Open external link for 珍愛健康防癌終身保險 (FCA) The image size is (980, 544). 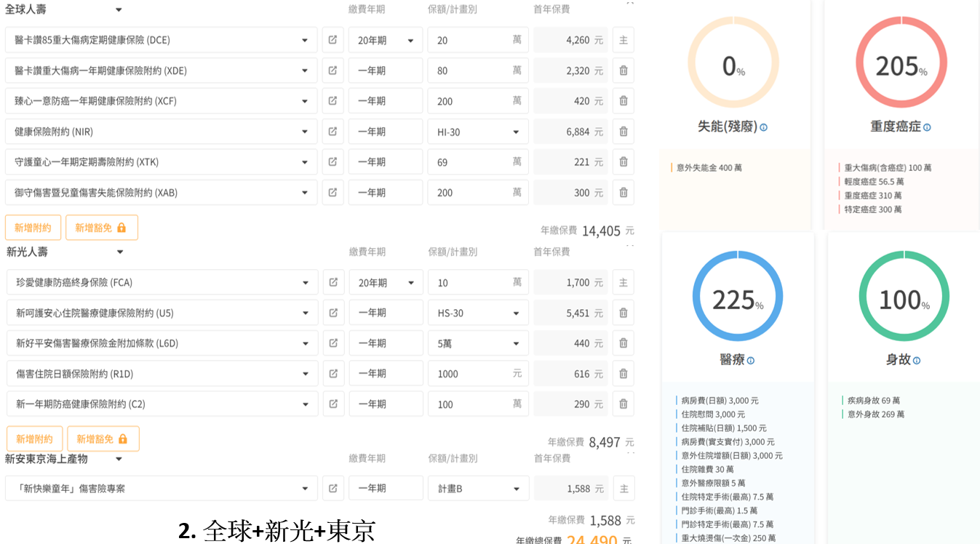tap(333, 282)
